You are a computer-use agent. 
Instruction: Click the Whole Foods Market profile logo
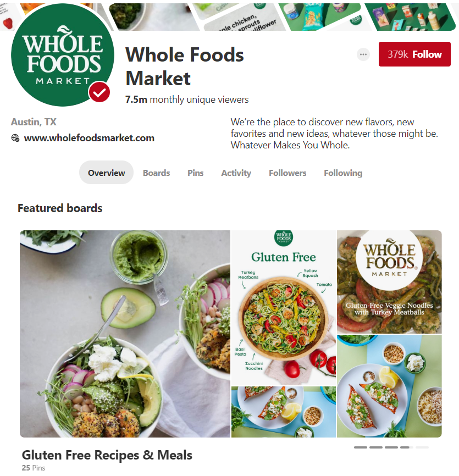63,55
